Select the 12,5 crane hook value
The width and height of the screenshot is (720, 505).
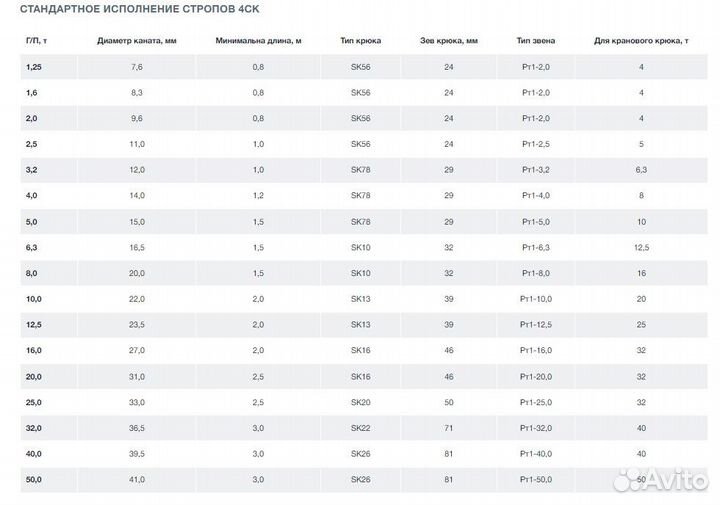click(x=641, y=247)
